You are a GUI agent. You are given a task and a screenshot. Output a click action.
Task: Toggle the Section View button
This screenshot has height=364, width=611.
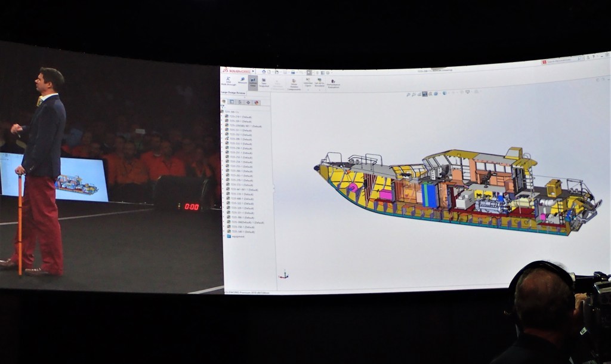[x=252, y=81]
